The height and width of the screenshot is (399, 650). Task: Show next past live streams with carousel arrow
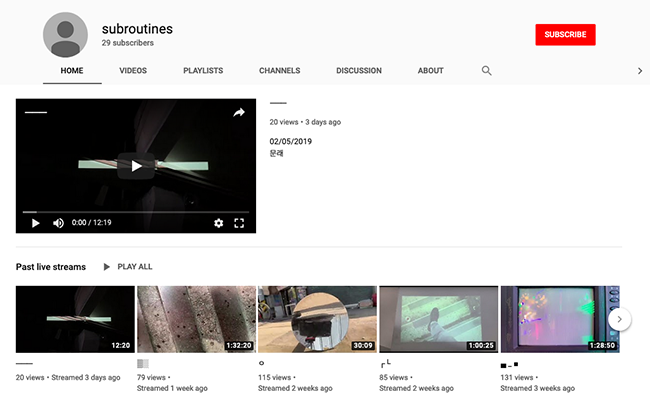(619, 319)
